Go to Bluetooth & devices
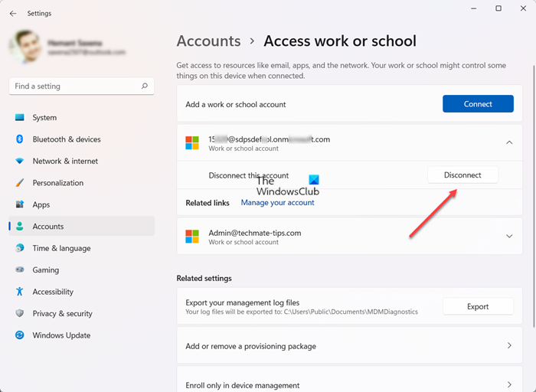The width and height of the screenshot is (536, 392). point(82,139)
